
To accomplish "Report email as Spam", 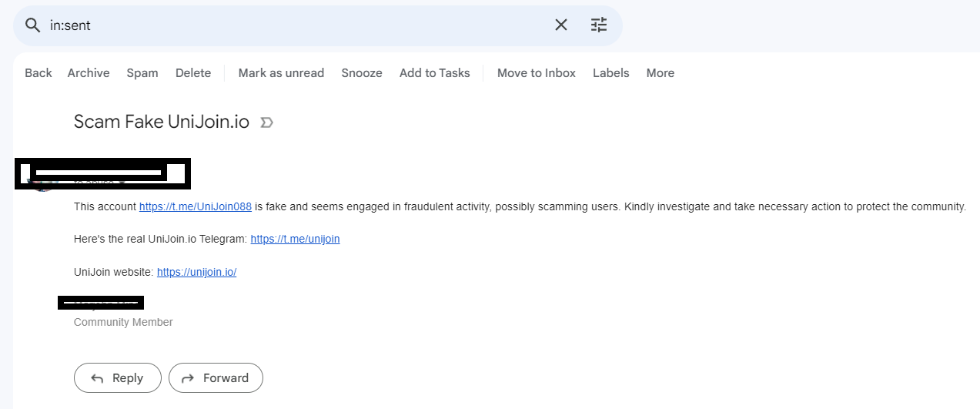I will pos(142,73).
